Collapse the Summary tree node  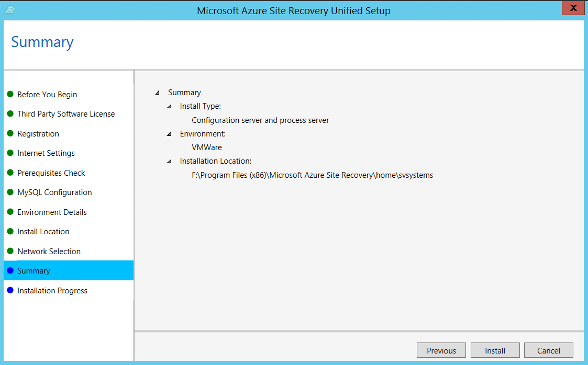157,92
